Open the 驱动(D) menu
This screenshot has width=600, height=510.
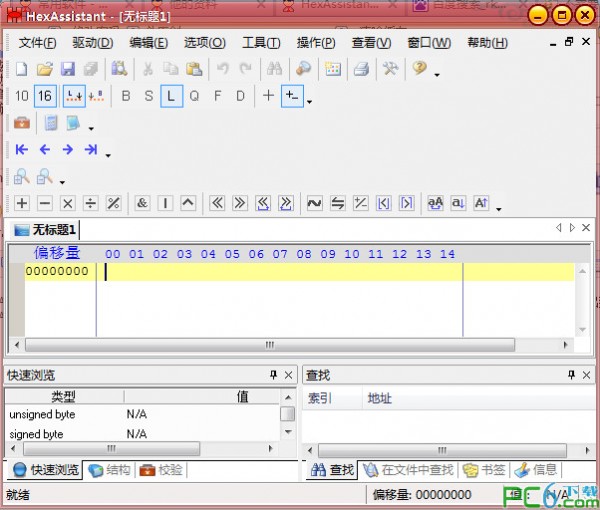pyautogui.click(x=93, y=42)
